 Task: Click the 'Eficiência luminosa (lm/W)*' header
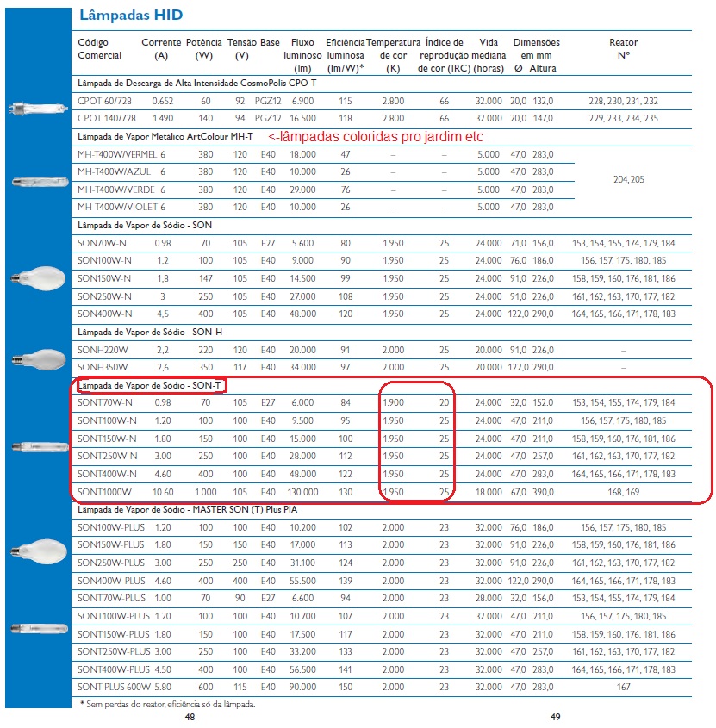pyautogui.click(x=346, y=55)
